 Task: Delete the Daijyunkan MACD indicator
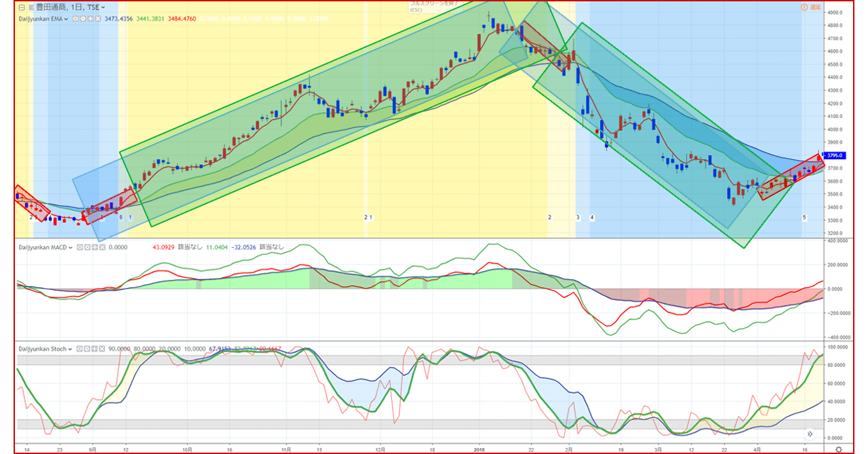click(101, 247)
